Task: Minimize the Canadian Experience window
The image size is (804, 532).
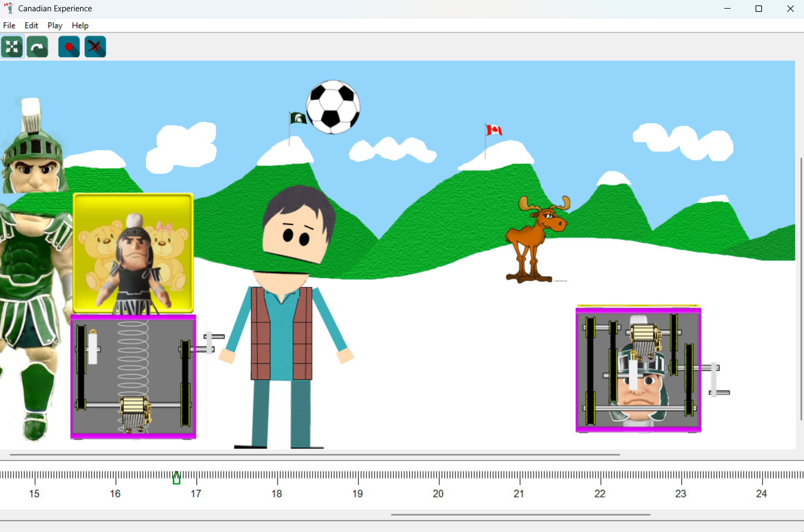Action: (x=727, y=9)
